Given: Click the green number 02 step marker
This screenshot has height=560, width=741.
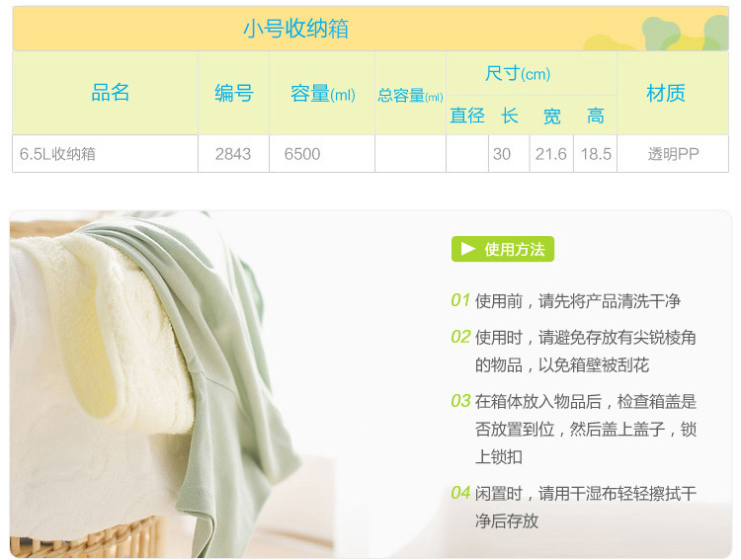Looking at the screenshot, I should (x=460, y=337).
